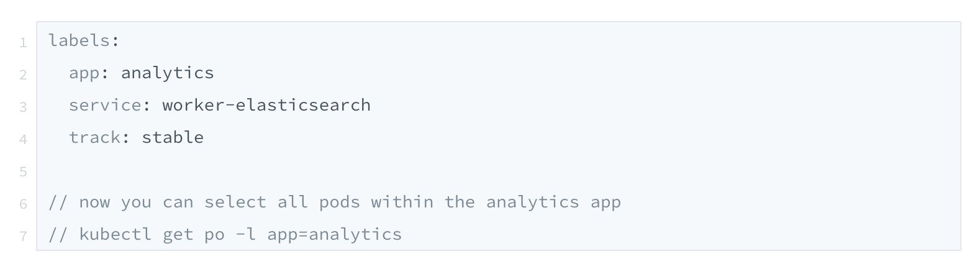
Task: Click line number 3 in the gutter
Action: coord(23,107)
